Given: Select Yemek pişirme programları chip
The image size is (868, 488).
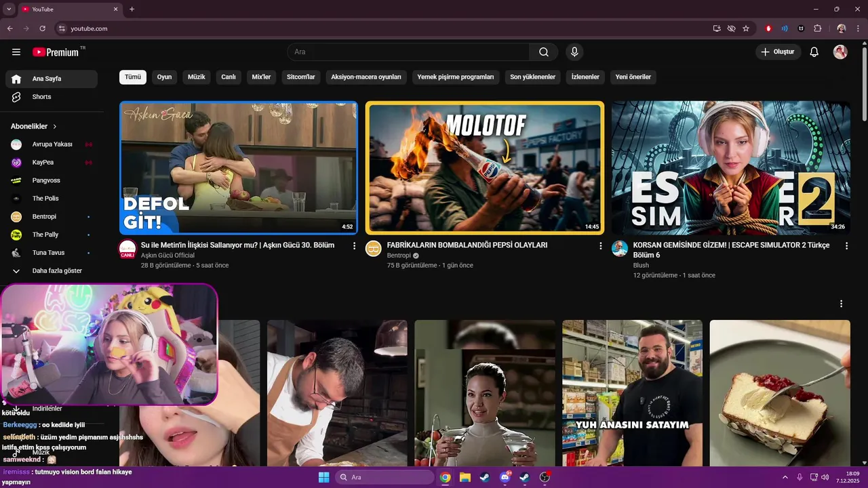Looking at the screenshot, I should (x=456, y=77).
